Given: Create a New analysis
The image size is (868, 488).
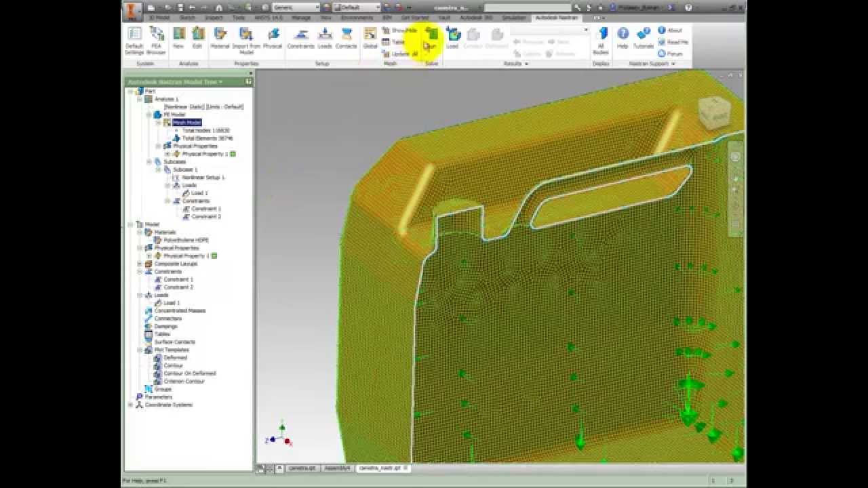Looking at the screenshot, I should tap(178, 38).
